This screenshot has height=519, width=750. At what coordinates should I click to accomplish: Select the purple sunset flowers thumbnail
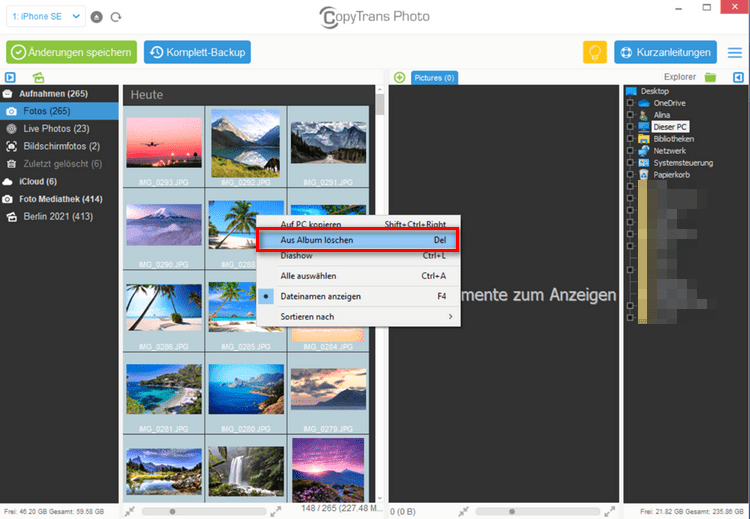point(328,470)
